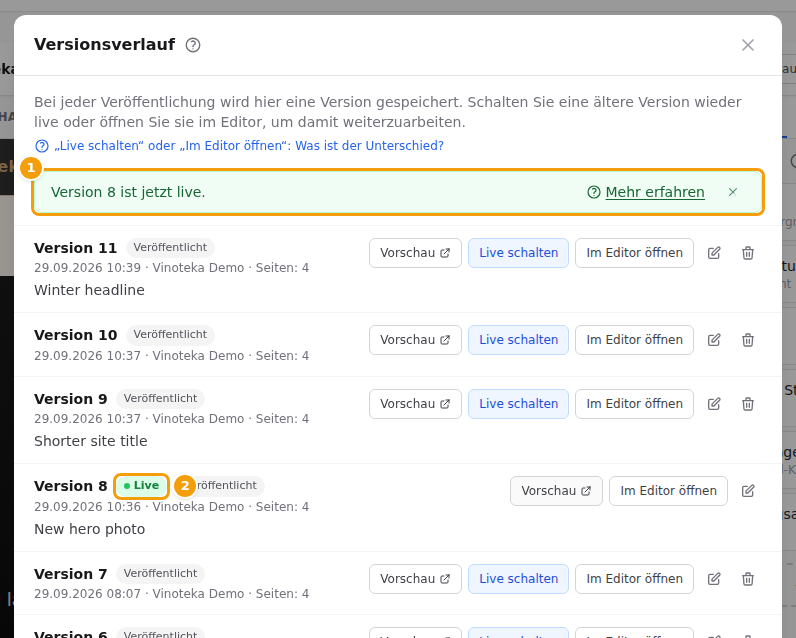Screen dimensions: 796x638
Task: Open the "Live schalten oder Im Editor öffnen" help link
Action: (x=239, y=146)
